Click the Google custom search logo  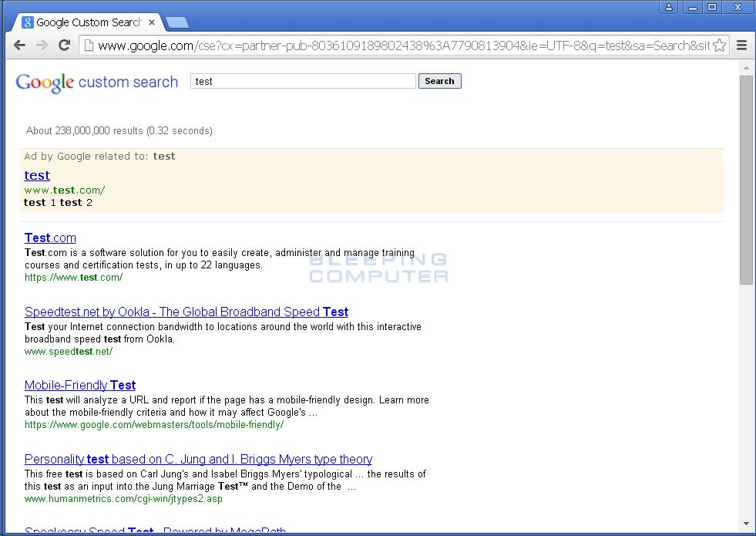[x=96, y=82]
